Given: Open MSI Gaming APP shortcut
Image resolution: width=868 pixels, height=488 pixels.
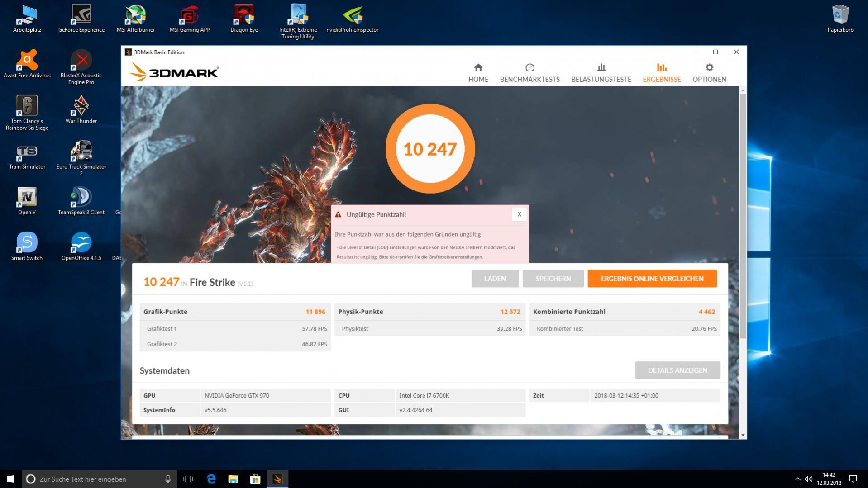Looking at the screenshot, I should tap(190, 19).
